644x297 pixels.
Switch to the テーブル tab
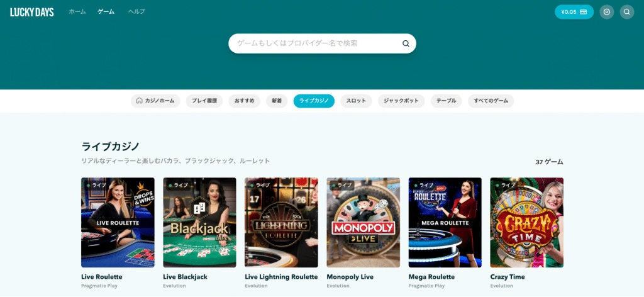[x=447, y=101]
